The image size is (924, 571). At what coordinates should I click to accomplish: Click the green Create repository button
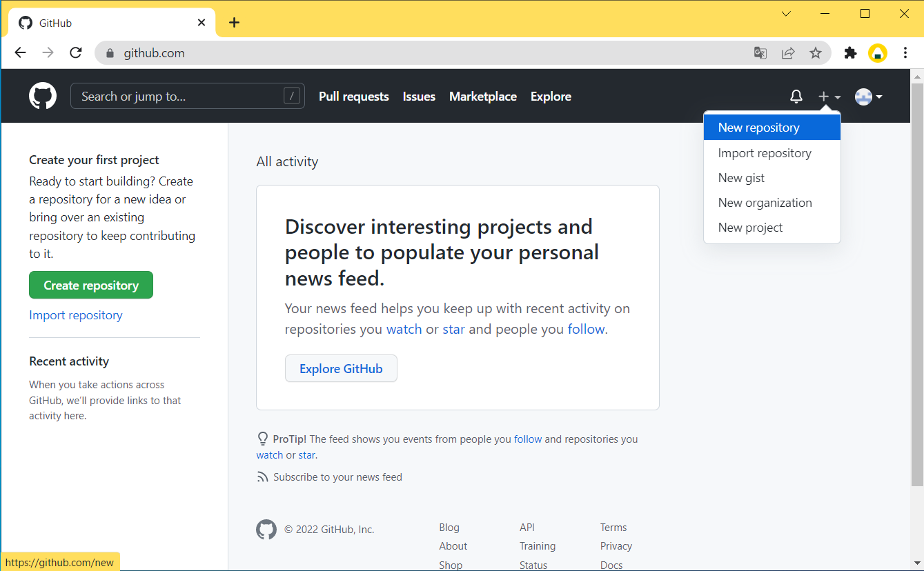(x=91, y=285)
